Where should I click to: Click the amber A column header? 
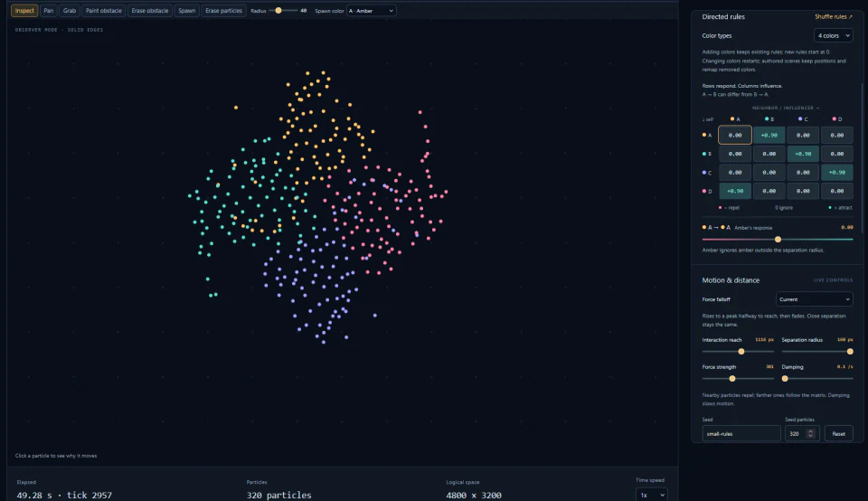pyautogui.click(x=735, y=119)
